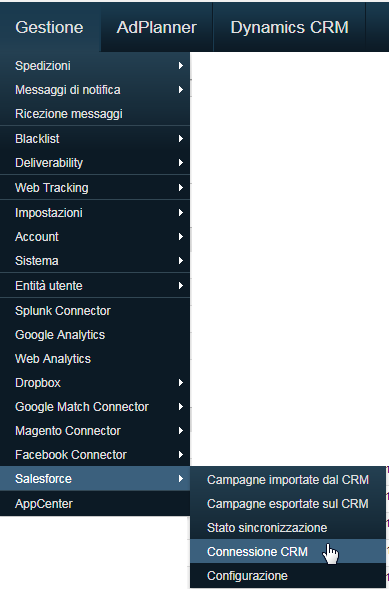Viewport: 389px width, 589px height.
Task: Choose the Google Analytics item
Action: [x=95, y=335]
